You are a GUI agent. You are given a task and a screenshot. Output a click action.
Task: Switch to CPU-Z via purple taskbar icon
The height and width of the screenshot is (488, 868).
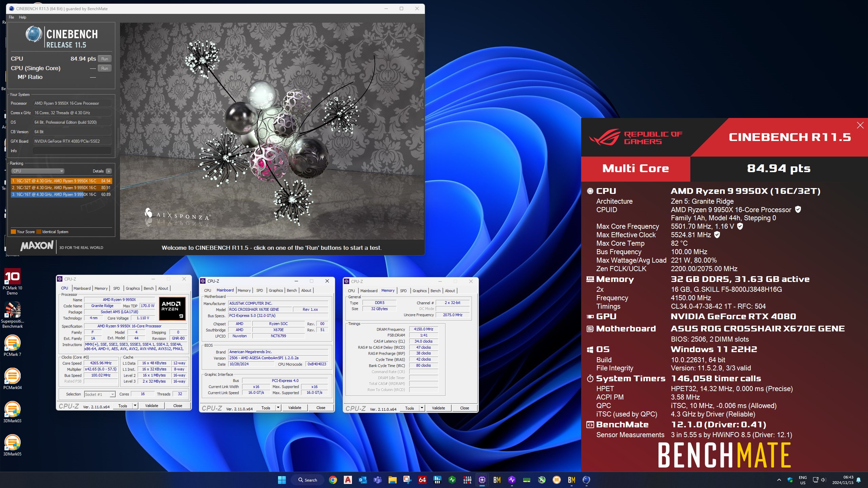[482, 480]
